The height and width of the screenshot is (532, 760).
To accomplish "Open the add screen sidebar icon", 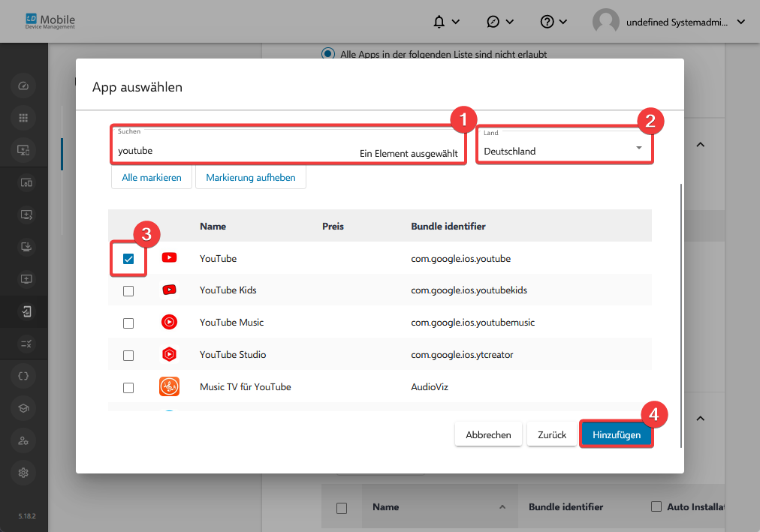I will pyautogui.click(x=26, y=279).
